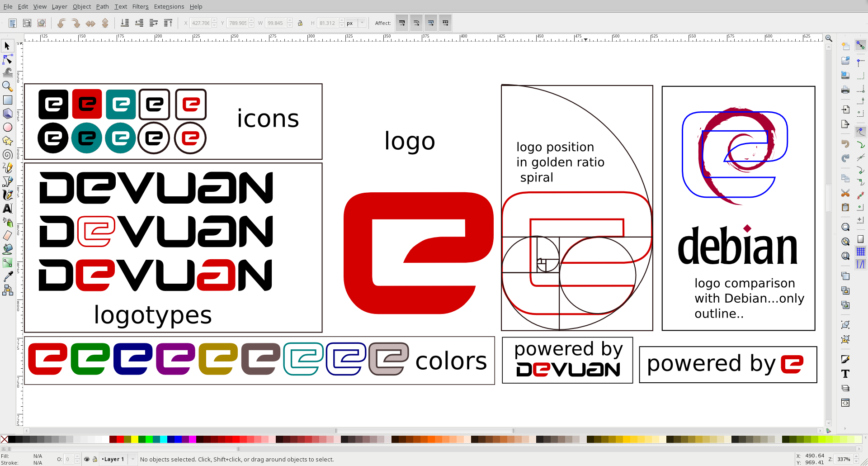Toggle snap to guides button
The image size is (868, 466).
[x=861, y=264]
